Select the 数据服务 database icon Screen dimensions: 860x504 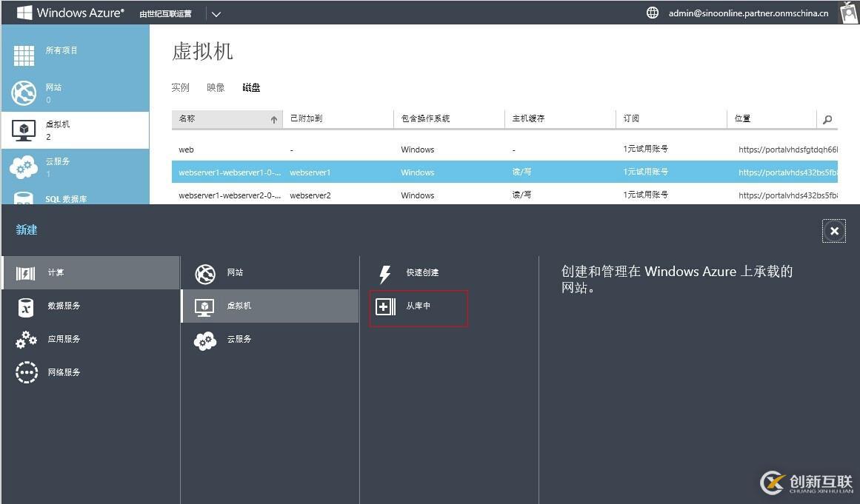coord(26,307)
